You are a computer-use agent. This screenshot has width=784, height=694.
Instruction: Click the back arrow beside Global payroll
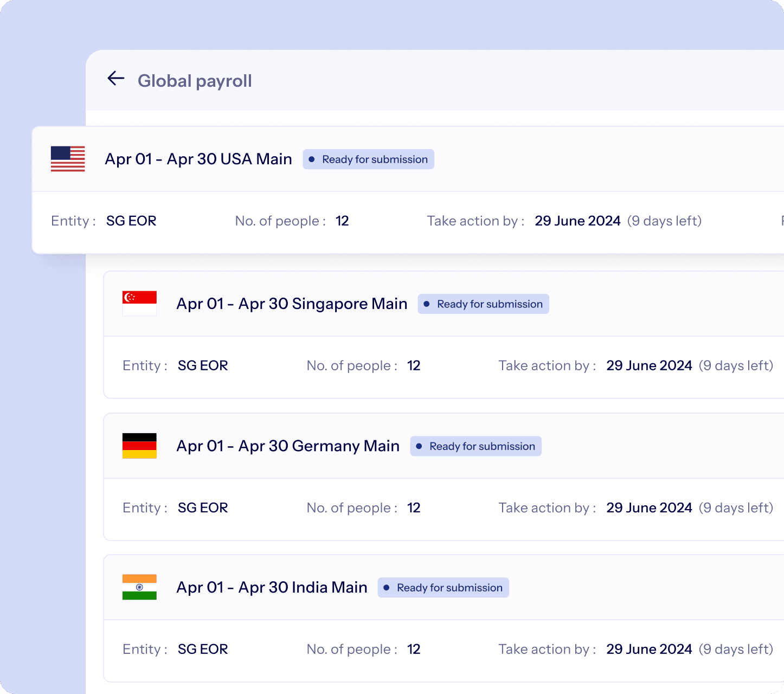click(x=115, y=79)
